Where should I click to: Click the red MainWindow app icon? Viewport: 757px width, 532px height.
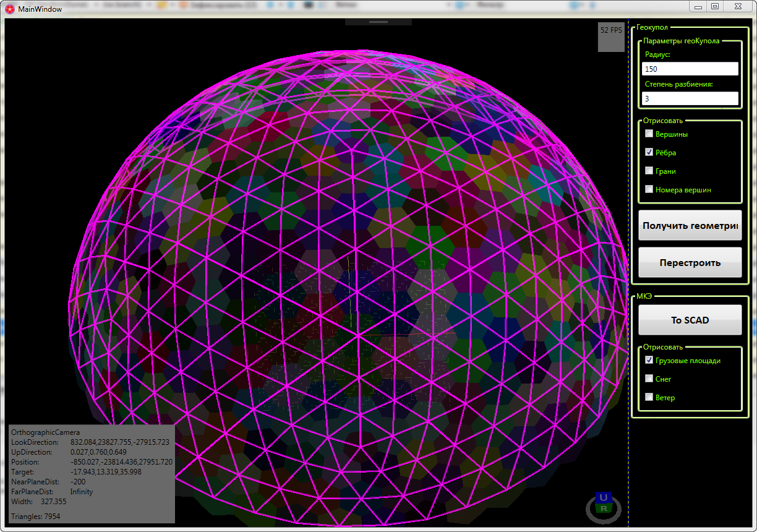(x=9, y=9)
